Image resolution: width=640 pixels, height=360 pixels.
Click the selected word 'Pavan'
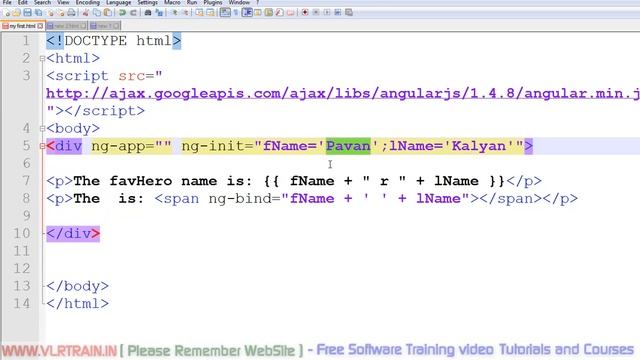pos(348,146)
